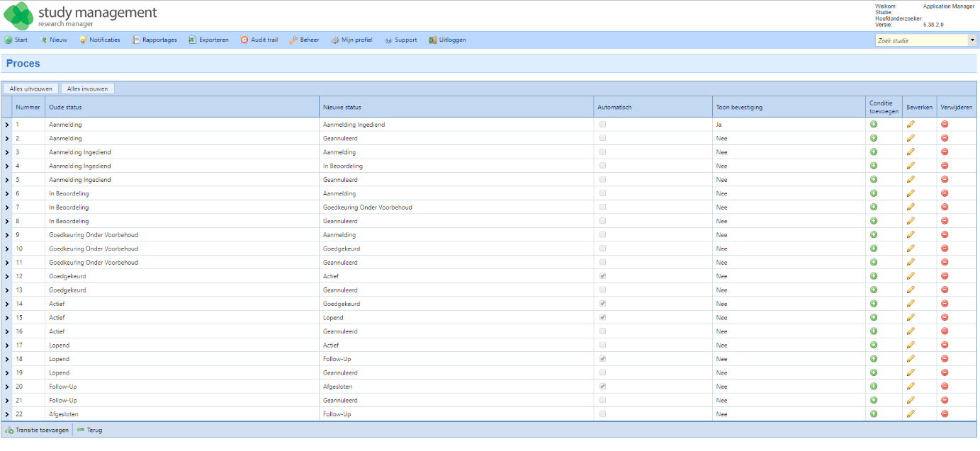Open the Rapportages menu item
The width and height of the screenshot is (980, 451).
[x=154, y=40]
